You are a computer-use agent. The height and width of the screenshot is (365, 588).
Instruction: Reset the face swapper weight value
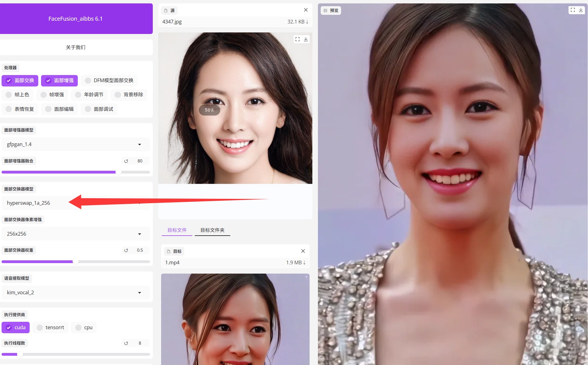[x=126, y=250]
